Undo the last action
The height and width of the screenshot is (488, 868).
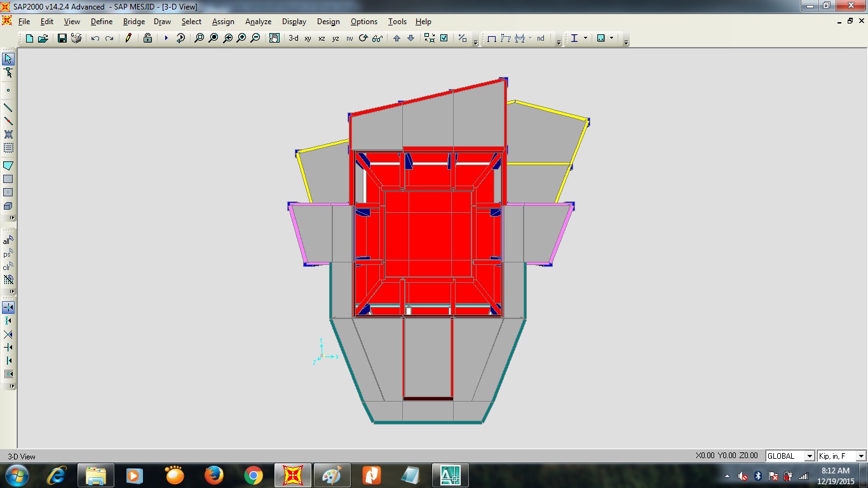(95, 38)
